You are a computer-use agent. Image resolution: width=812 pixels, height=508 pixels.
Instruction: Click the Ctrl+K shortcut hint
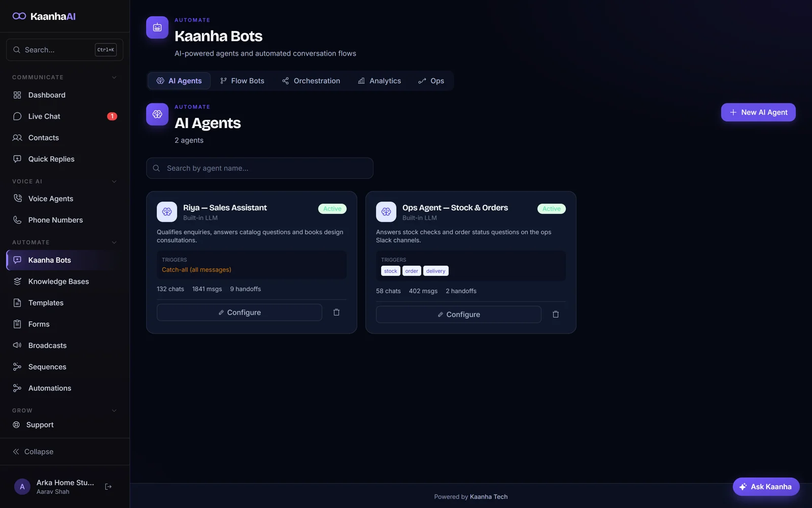tap(106, 50)
